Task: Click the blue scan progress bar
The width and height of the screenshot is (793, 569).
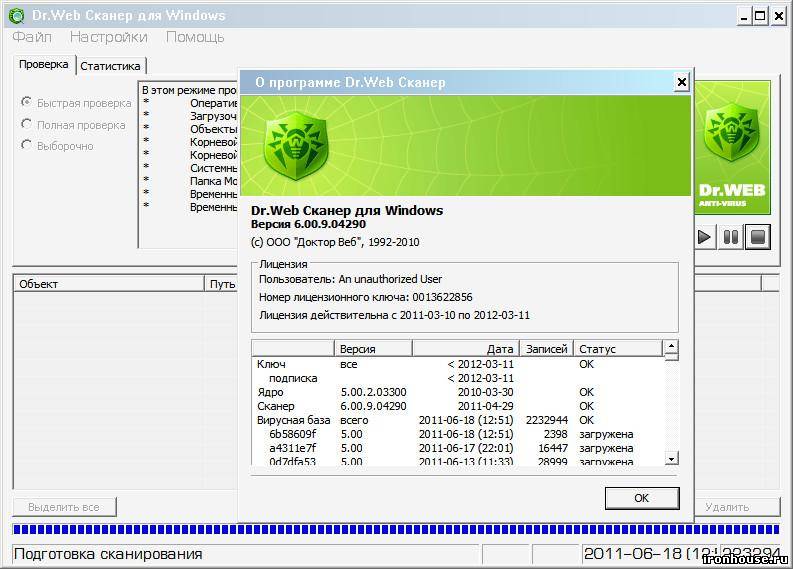Action: (x=396, y=530)
